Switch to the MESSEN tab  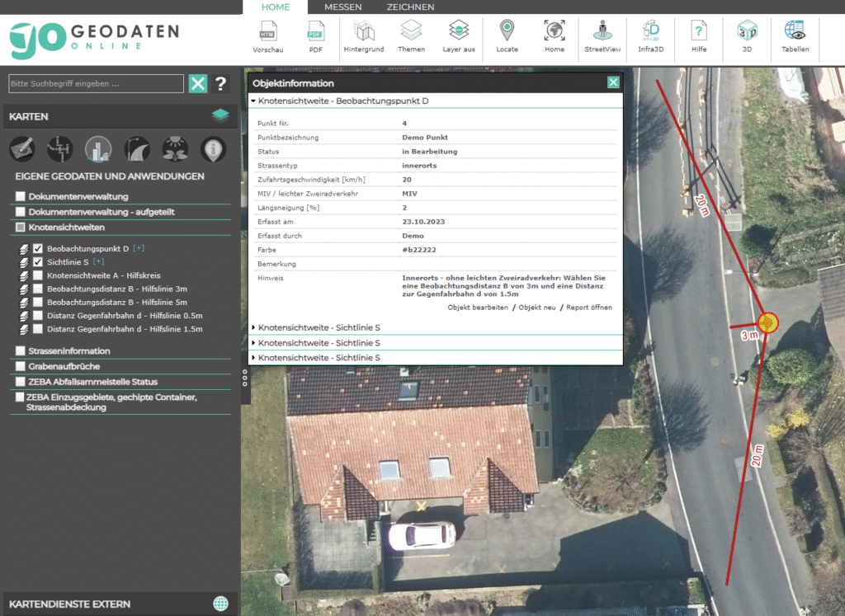(342, 7)
